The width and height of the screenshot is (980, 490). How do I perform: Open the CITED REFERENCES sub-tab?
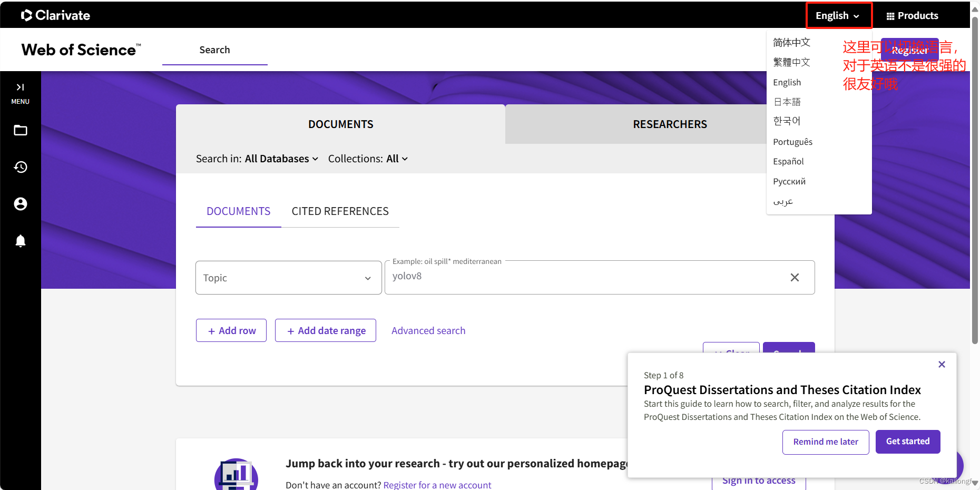340,211
